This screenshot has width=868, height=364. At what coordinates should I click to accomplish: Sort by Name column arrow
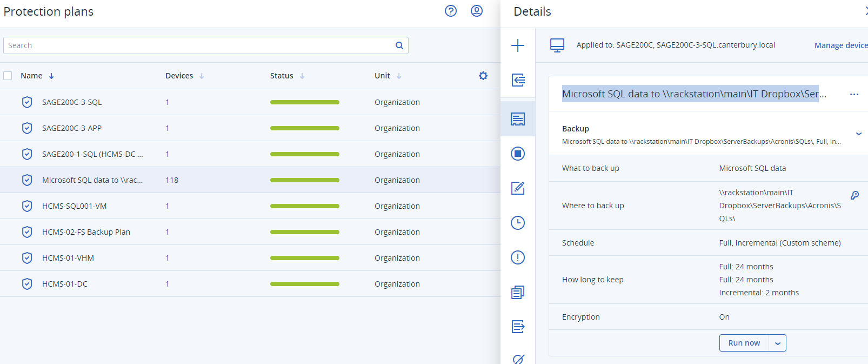pyautogui.click(x=51, y=76)
